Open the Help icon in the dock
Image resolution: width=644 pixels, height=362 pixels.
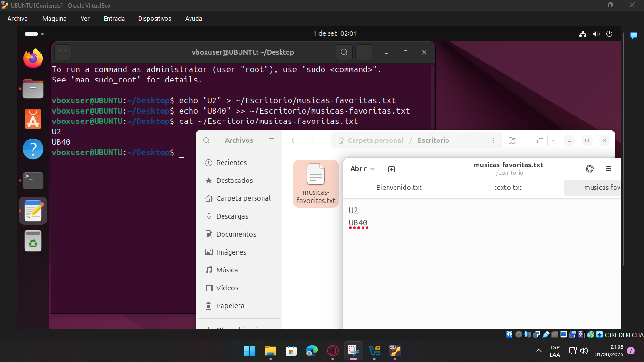(x=33, y=149)
